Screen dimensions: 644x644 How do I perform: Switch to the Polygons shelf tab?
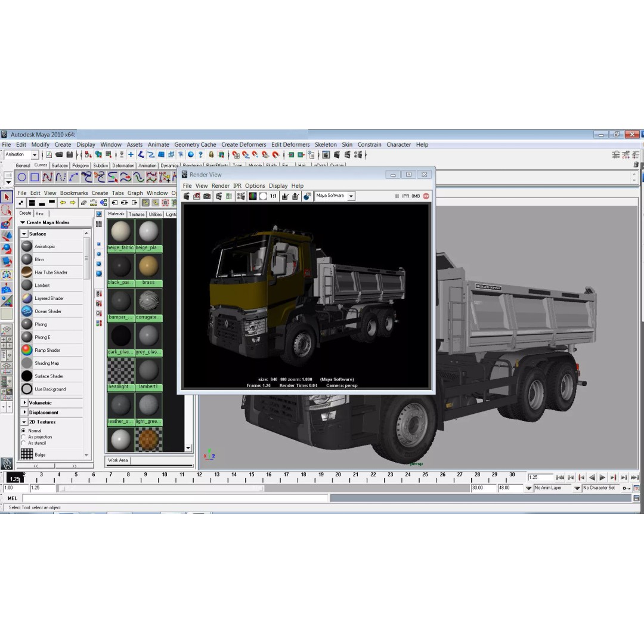80,166
